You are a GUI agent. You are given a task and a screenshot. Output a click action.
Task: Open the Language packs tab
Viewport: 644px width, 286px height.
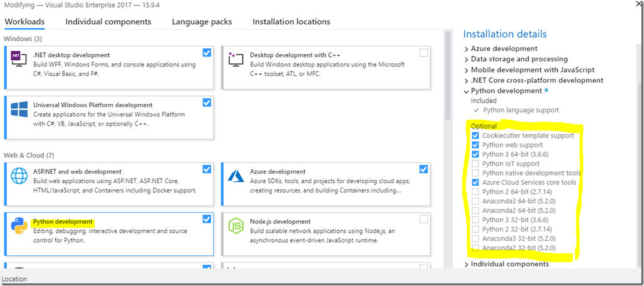202,22
